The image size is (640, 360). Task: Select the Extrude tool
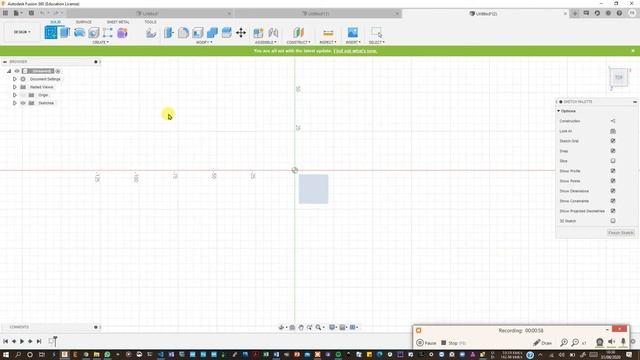pos(65,32)
